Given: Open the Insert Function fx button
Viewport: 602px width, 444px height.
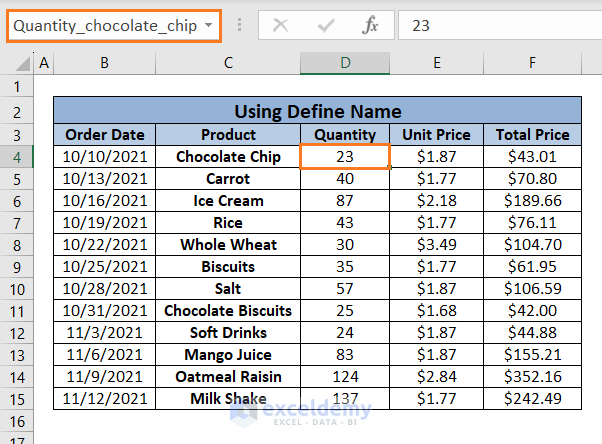Looking at the screenshot, I should (x=370, y=26).
